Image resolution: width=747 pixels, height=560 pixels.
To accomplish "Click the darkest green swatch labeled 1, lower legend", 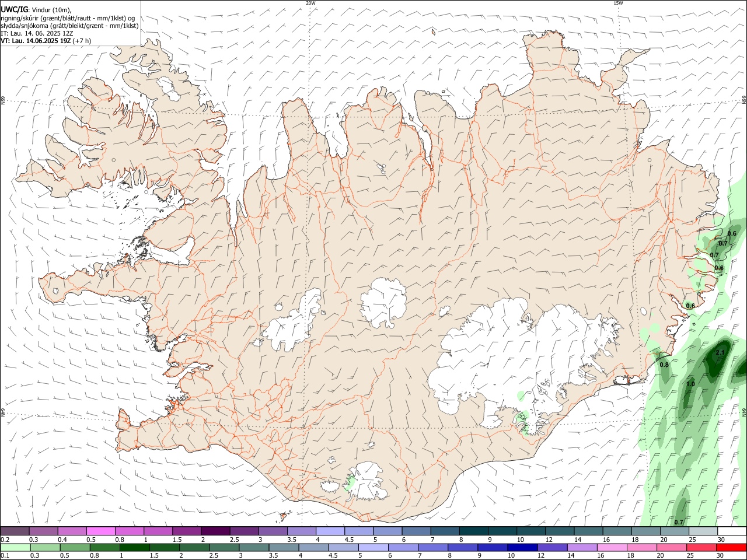I will pos(134,548).
